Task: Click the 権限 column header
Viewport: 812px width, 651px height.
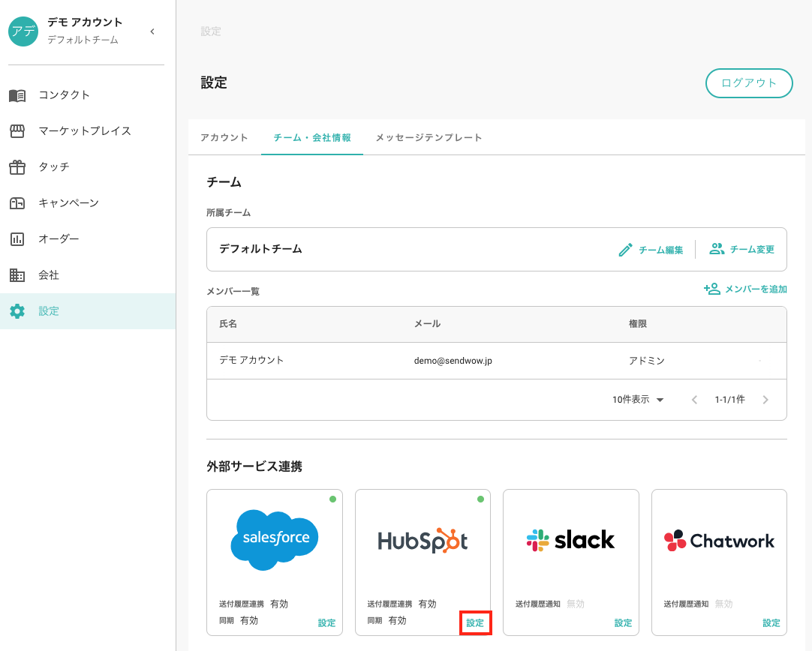Action: point(638,324)
